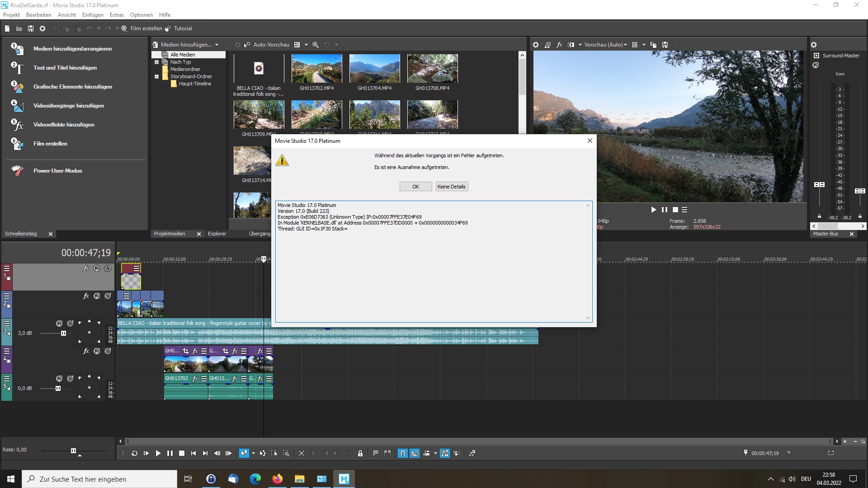Click the Videoeffekte hinzufügen fx icon
The image size is (868, 488).
coord(17,125)
